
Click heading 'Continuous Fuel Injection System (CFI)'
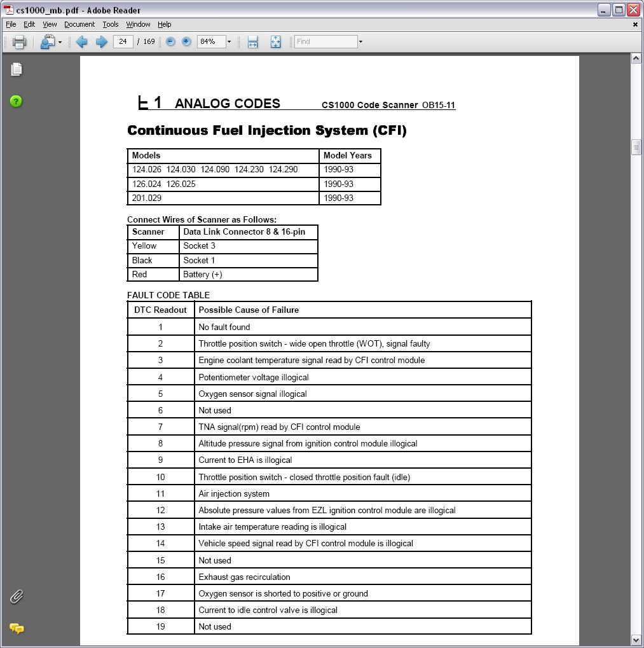267,130
